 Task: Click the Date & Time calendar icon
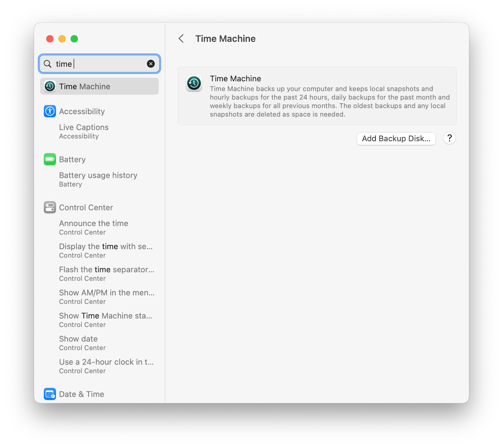pos(50,394)
